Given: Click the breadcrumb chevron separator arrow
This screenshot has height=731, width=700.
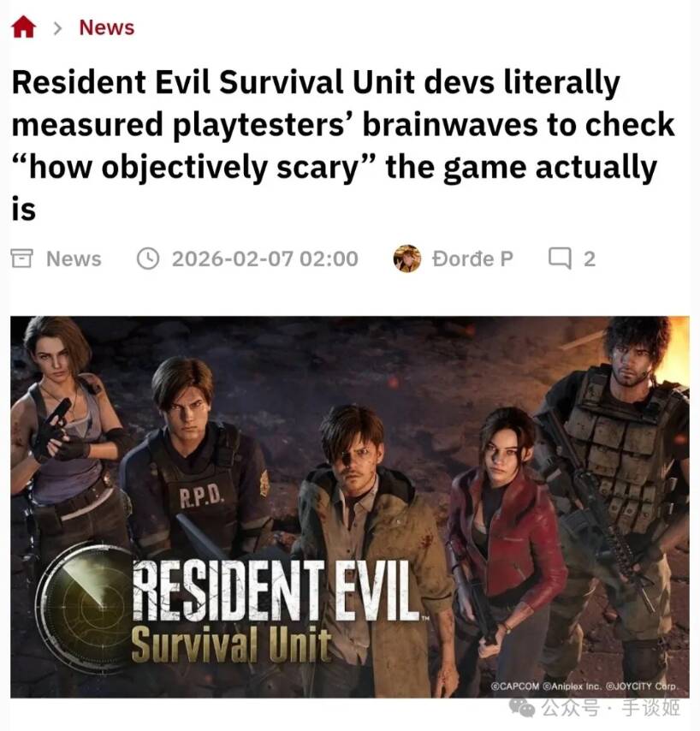Looking at the screenshot, I should [x=58, y=28].
